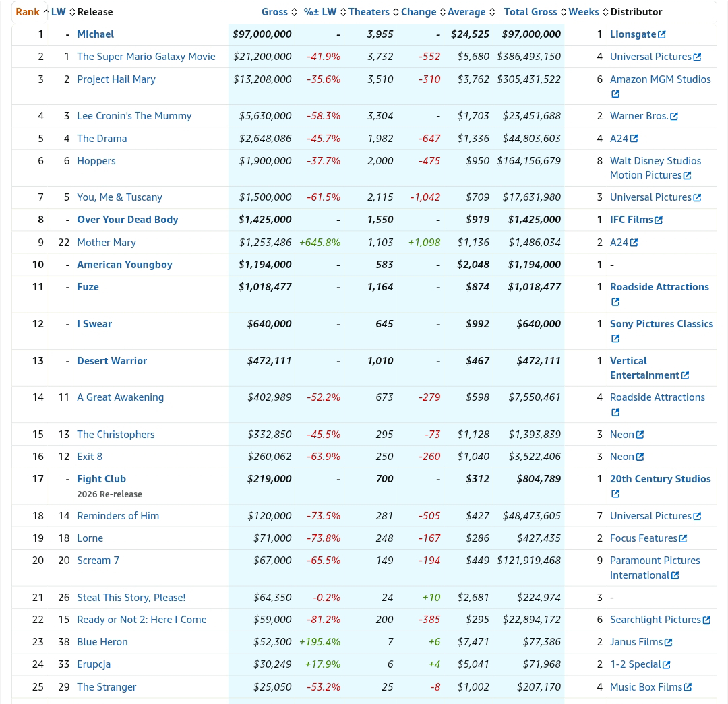Viewport: 728px width, 704px height.
Task: Click external link icon after Searchlight Pictures
Action: pos(706,620)
